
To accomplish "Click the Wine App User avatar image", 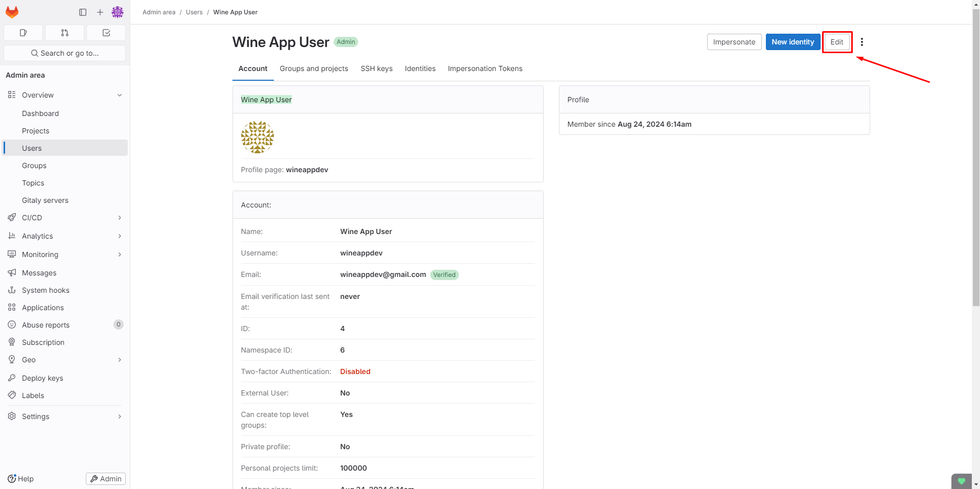I will [x=258, y=137].
